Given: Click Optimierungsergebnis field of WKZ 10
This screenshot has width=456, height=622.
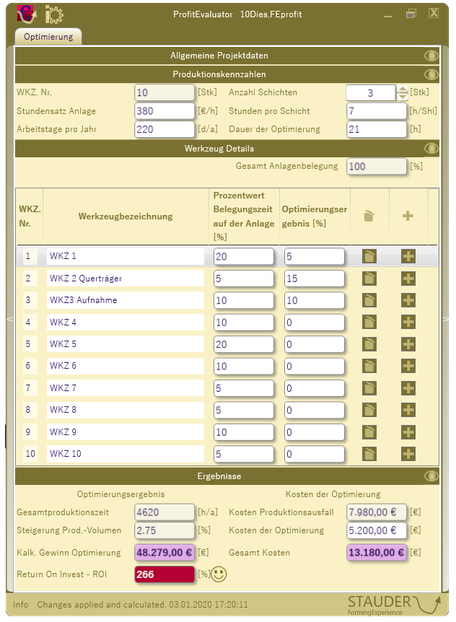Looking at the screenshot, I should pos(314,454).
